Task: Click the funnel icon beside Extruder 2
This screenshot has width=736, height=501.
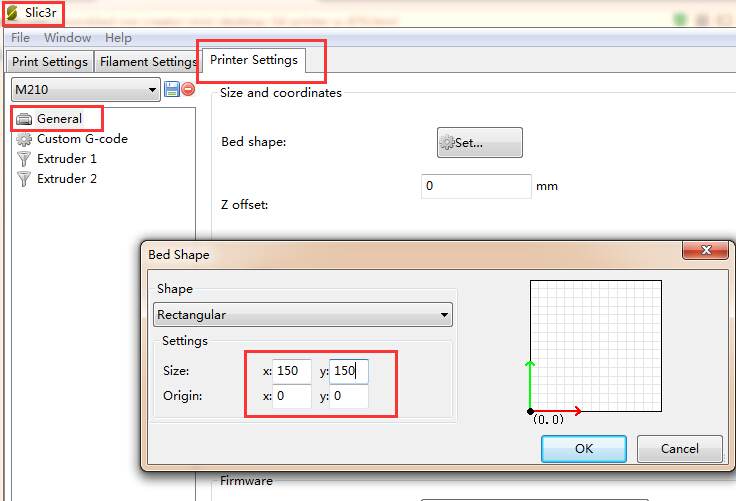Action: [24, 179]
